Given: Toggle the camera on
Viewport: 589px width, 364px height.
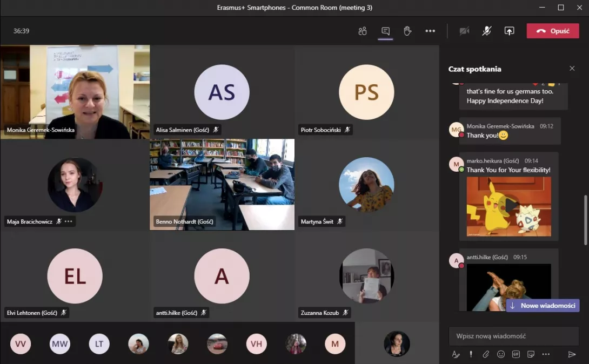Looking at the screenshot, I should click(x=464, y=31).
